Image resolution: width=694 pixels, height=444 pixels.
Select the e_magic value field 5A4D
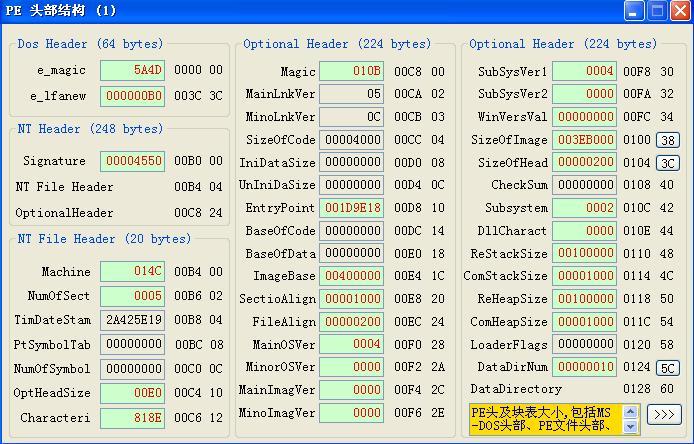tap(132, 70)
